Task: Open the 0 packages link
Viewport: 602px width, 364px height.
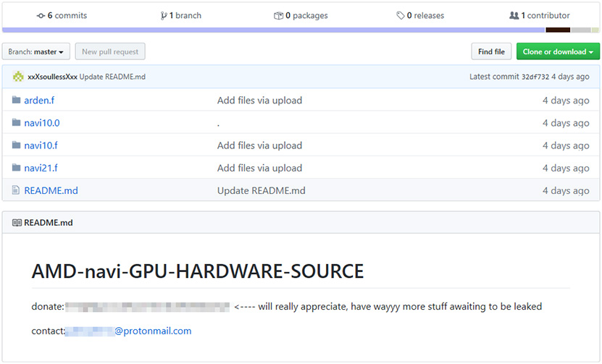Action: tap(301, 16)
